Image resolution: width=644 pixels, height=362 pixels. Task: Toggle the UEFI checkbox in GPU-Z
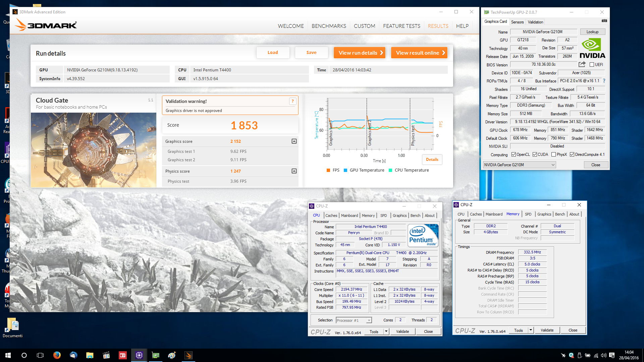click(592, 65)
